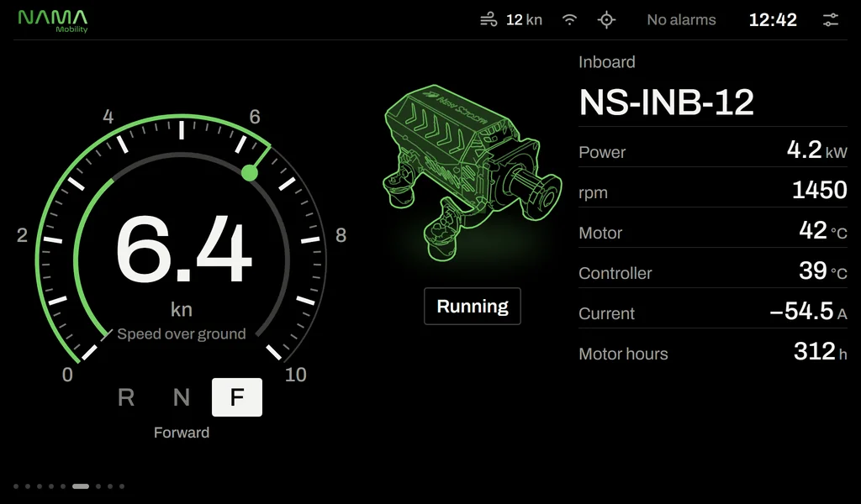The width and height of the screenshot is (861, 504).
Task: Click the wind speed icon
Action: click(x=489, y=20)
